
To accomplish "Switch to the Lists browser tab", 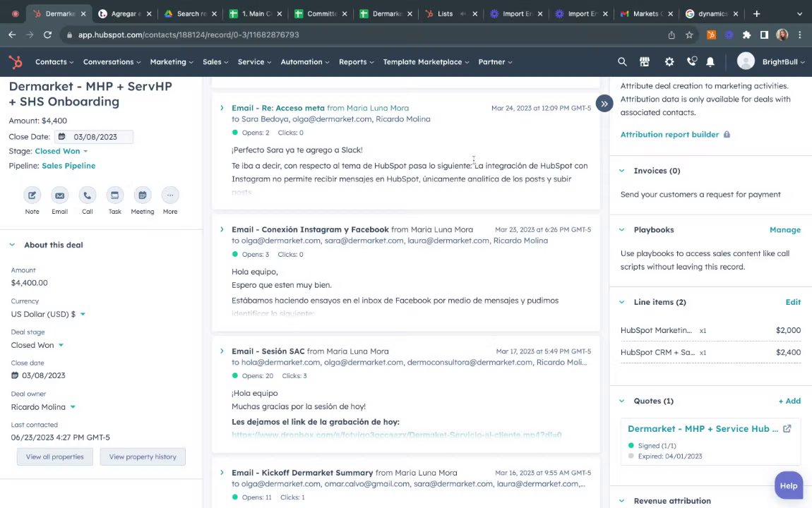I will click(444, 14).
